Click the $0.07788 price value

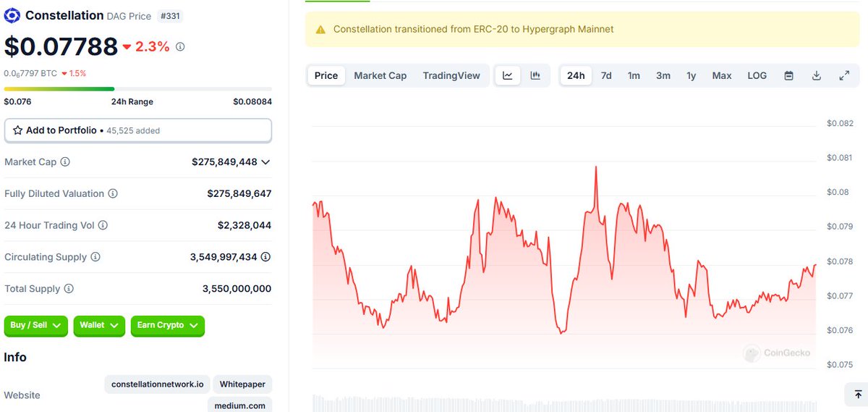61,46
